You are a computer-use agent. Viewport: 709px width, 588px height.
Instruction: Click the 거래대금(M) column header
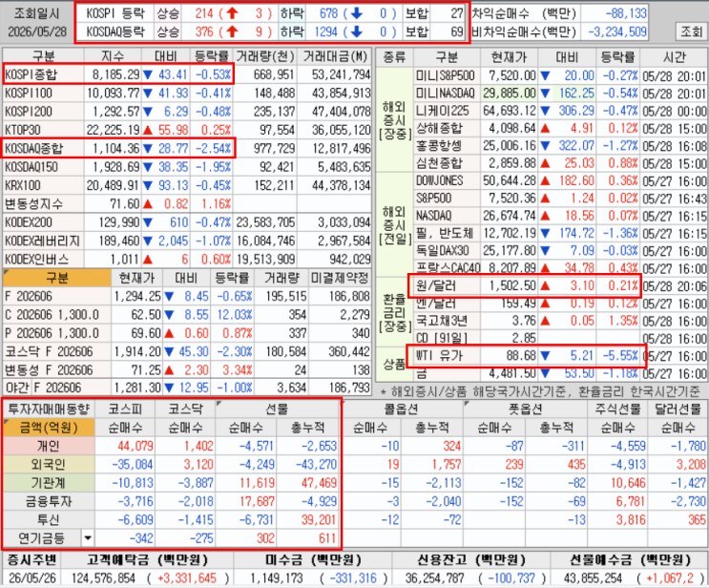pos(335,56)
